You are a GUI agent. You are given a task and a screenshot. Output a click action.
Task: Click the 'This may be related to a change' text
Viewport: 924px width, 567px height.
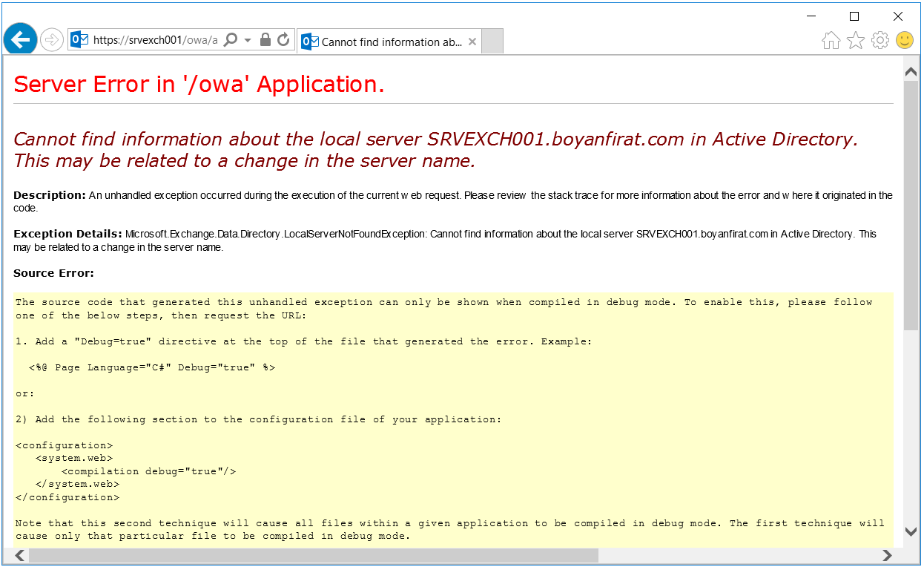click(244, 161)
